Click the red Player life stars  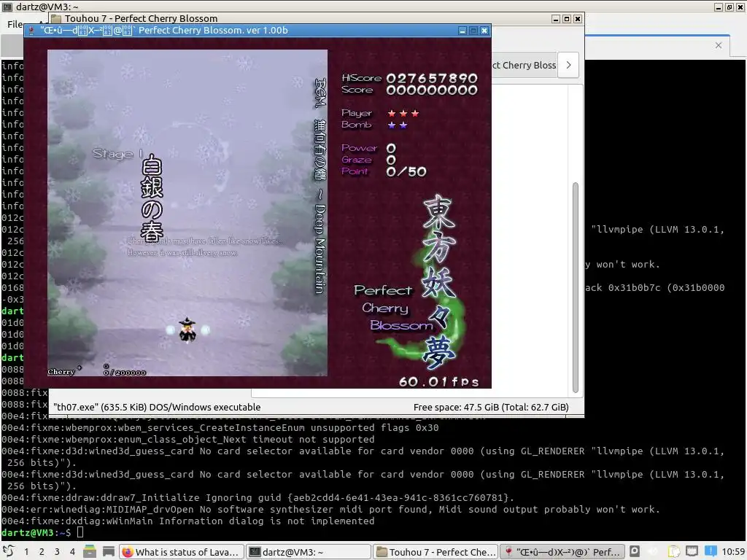click(403, 113)
